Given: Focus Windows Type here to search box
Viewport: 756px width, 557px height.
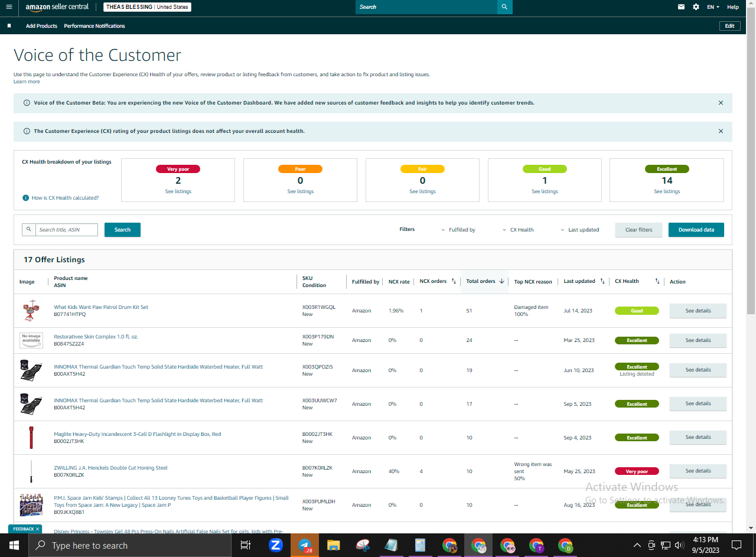Looking at the screenshot, I should [x=130, y=545].
